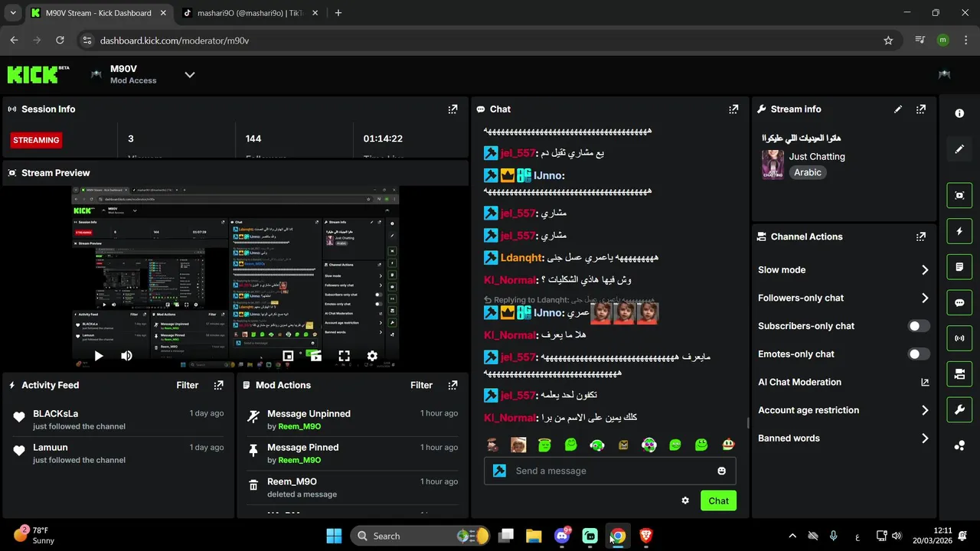Click moderator hammer icon in message box

pos(500,471)
